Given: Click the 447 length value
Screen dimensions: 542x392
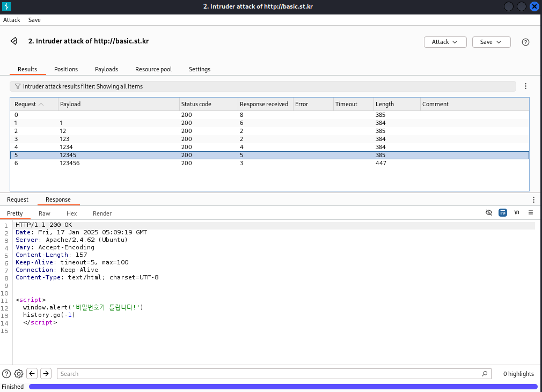Looking at the screenshot, I should coord(381,164).
